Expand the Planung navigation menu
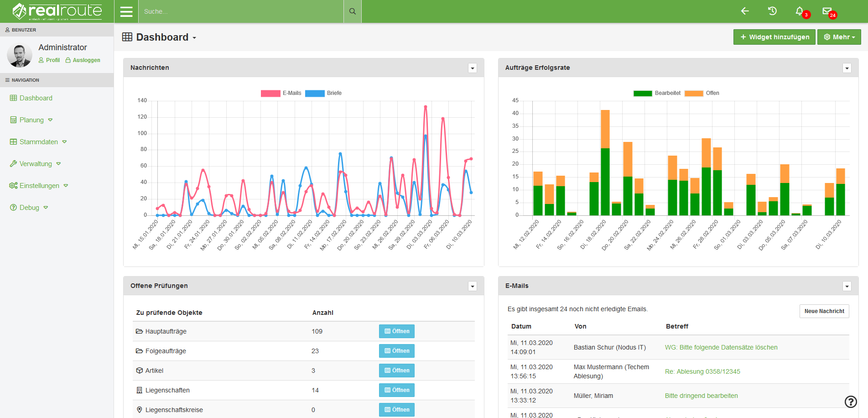868x418 pixels. [x=31, y=120]
